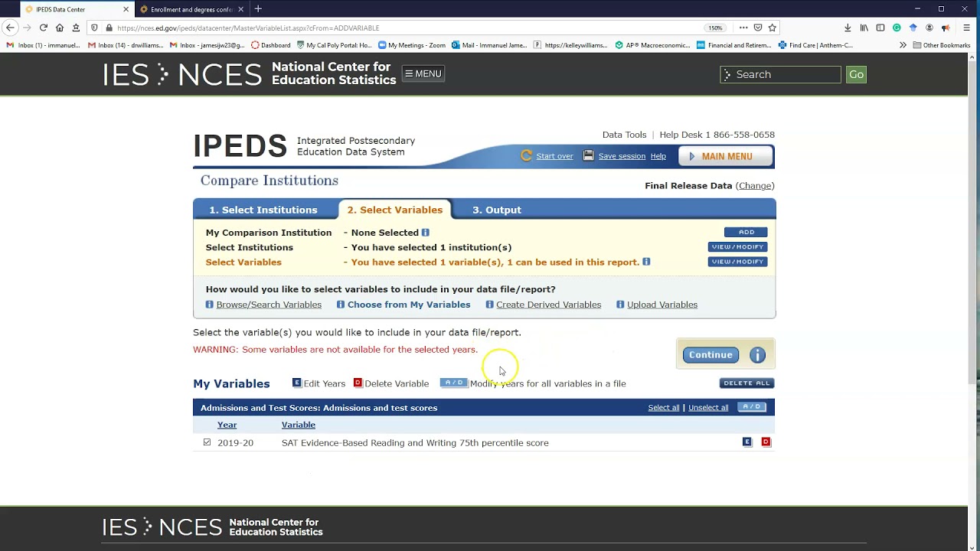The height and width of the screenshot is (551, 980).
Task: Toggle the sidebar view icon
Action: coord(880,28)
